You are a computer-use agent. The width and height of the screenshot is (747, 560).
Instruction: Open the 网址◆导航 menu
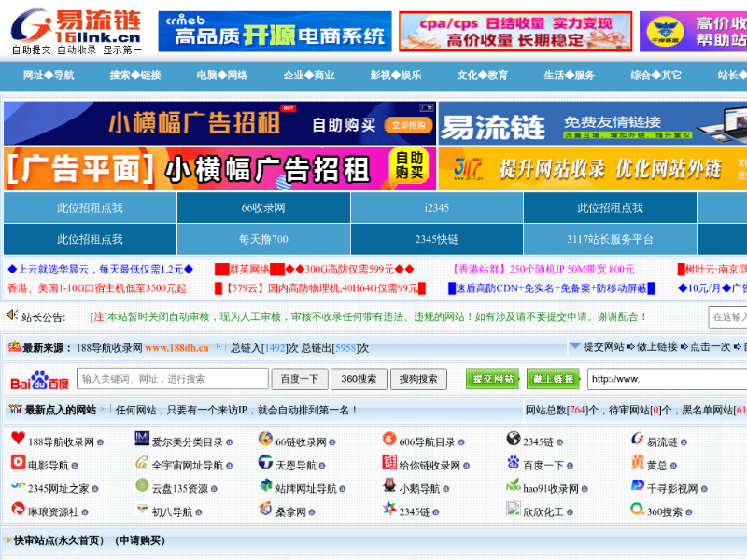coord(49,76)
